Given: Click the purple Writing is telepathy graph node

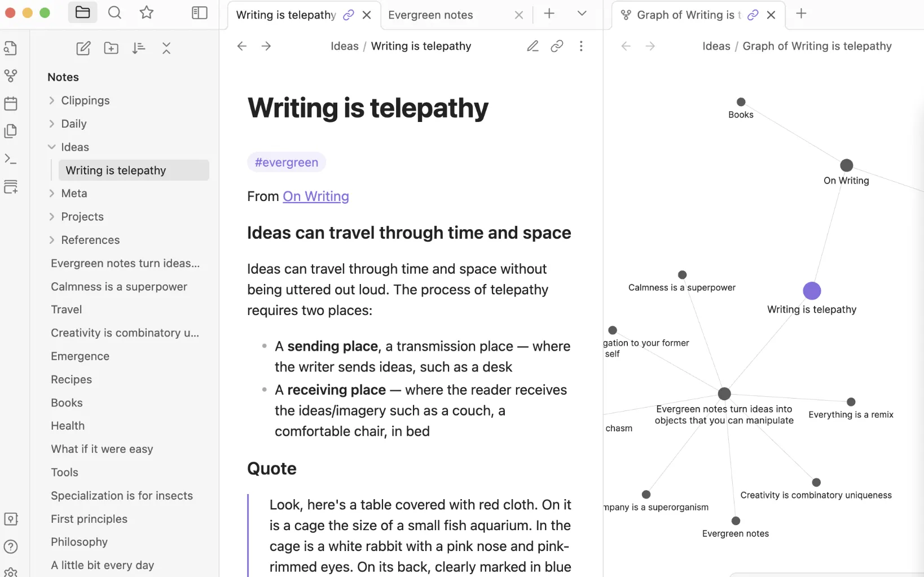Looking at the screenshot, I should click(812, 291).
